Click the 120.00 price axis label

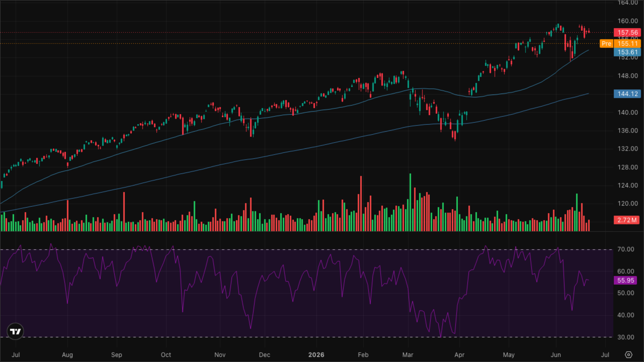click(628, 203)
